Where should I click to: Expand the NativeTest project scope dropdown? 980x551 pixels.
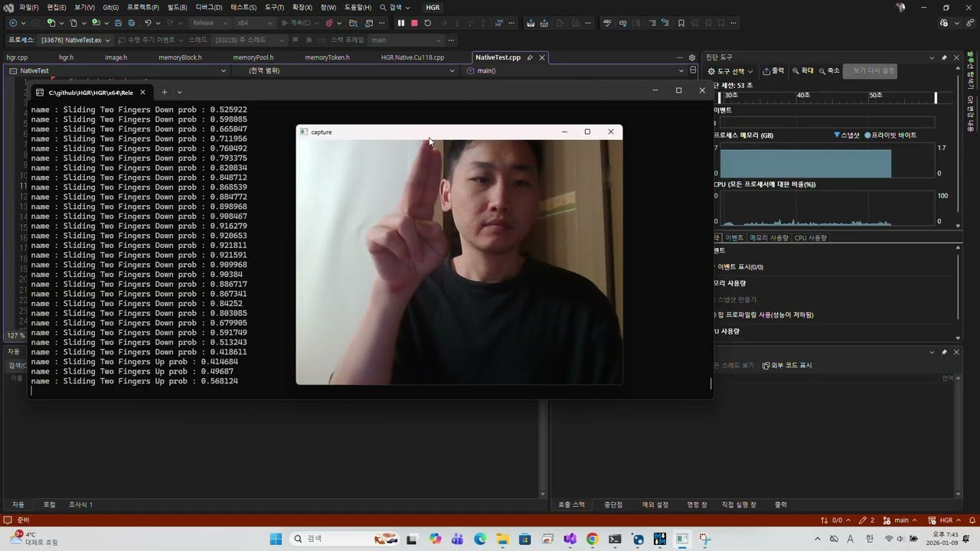[x=118, y=70]
